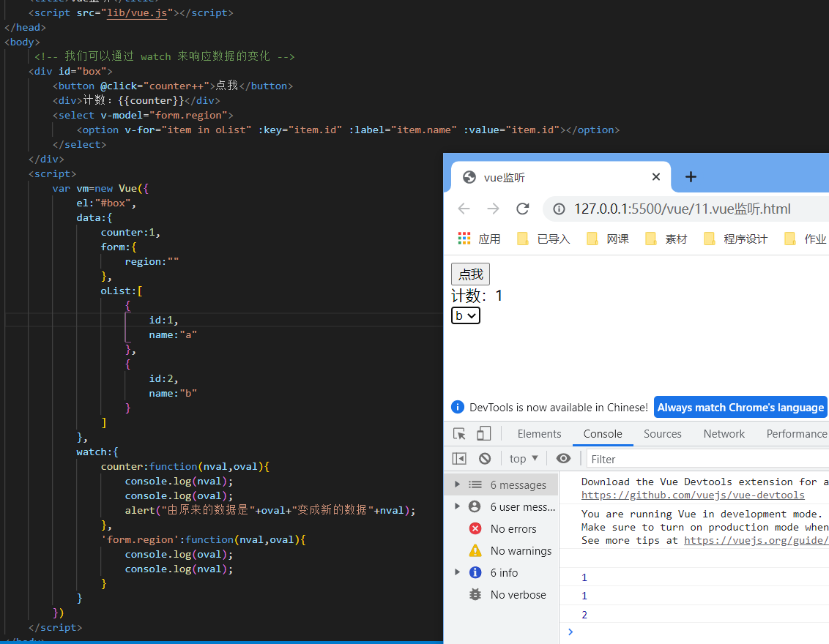
Task: Click 计数: 1 text on the page
Action: pyautogui.click(x=477, y=296)
